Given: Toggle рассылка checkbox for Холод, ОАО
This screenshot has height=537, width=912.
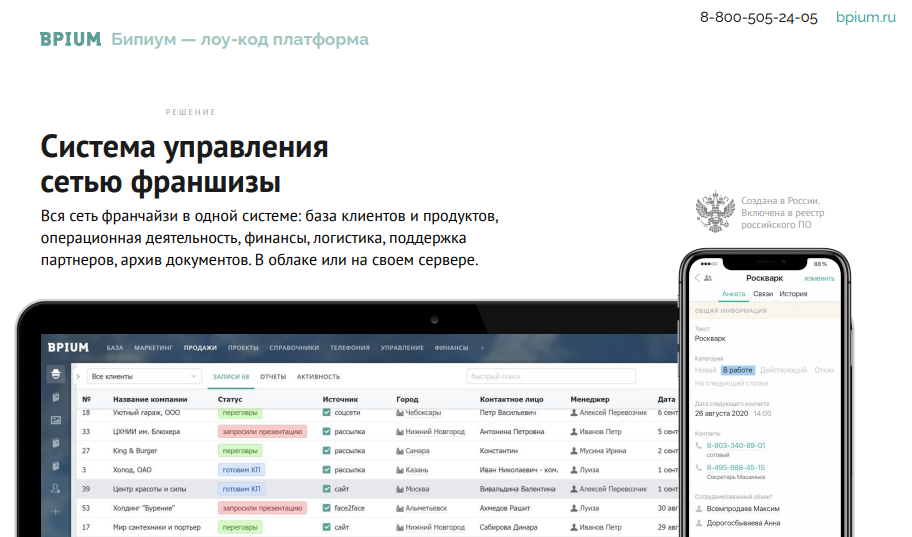Looking at the screenshot, I should point(326,470).
